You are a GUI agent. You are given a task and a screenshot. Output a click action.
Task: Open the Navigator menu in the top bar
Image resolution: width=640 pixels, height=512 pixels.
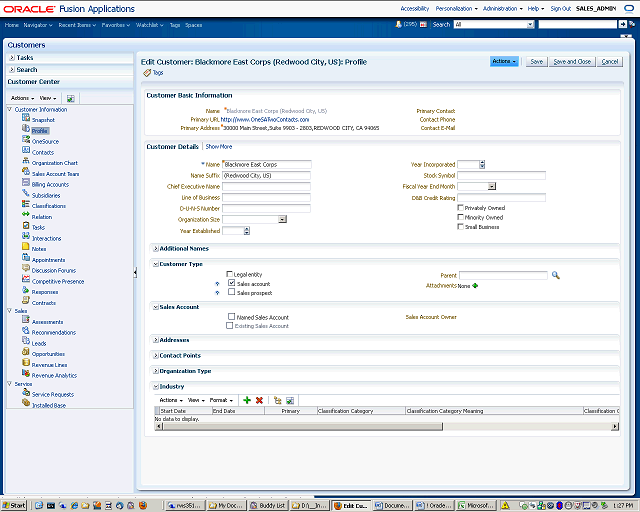point(36,23)
